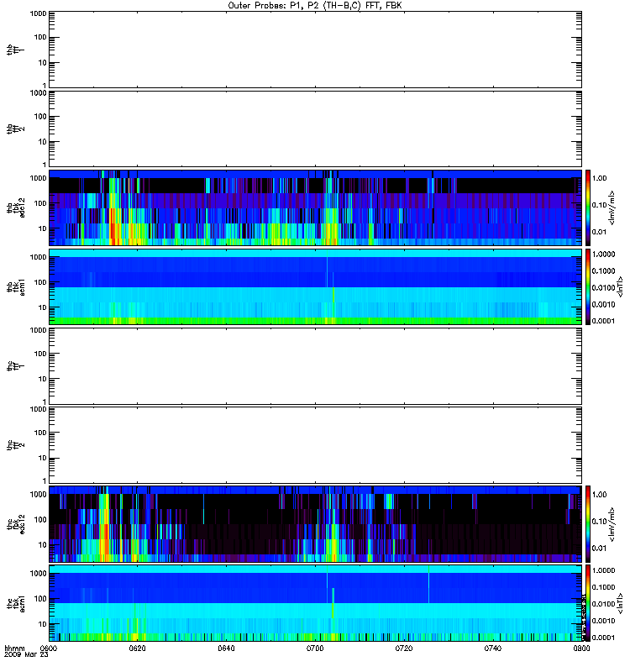Click "0.0001" on the thb scm1 color scale
This screenshot has height=672, width=630.
(x=603, y=321)
